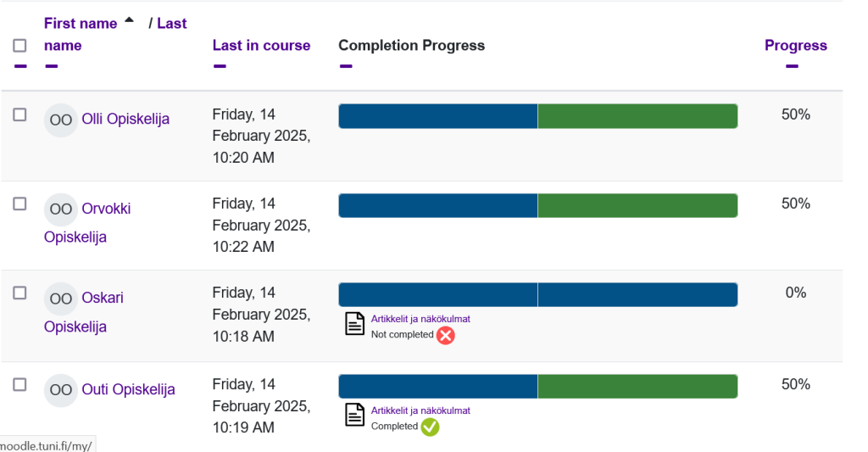This screenshot has width=868, height=452.
Task: Toggle the select-all checkbox in header
Action: tap(19, 46)
